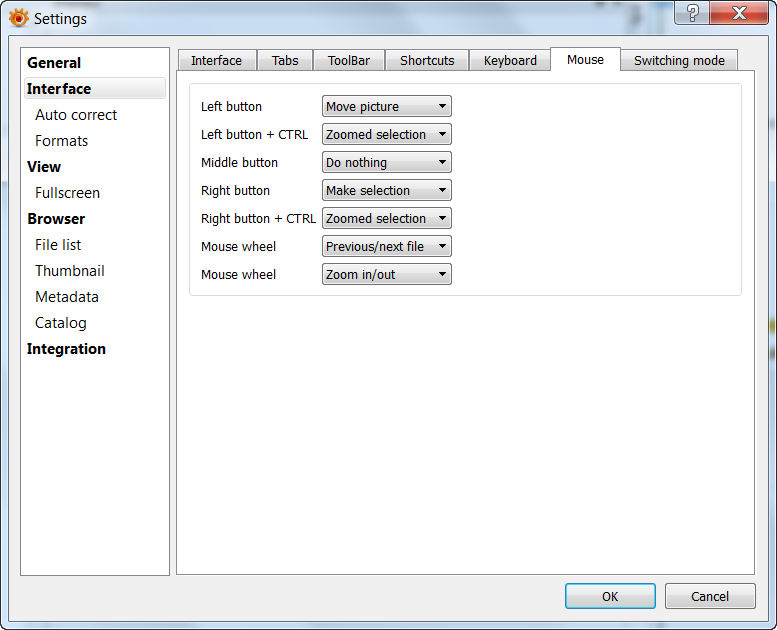Switch to the Shortcuts tab
Image resolution: width=777 pixels, height=630 pixels.
427,60
